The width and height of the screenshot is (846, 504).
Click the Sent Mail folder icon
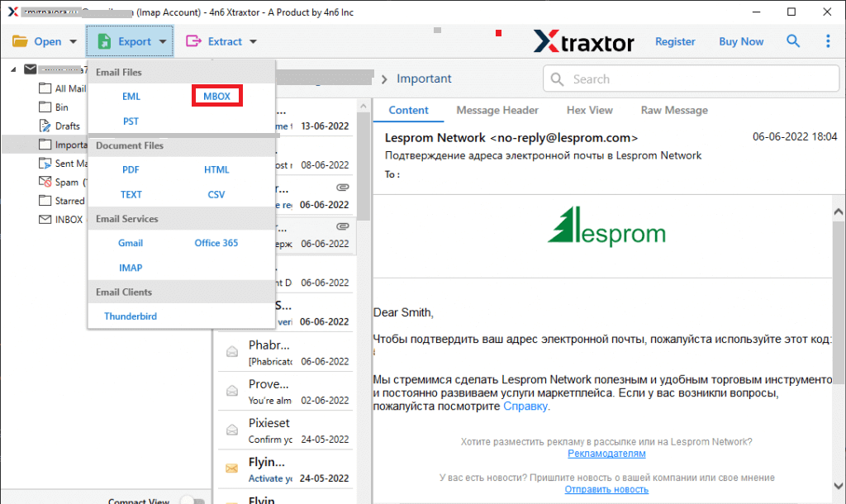pyautogui.click(x=45, y=163)
